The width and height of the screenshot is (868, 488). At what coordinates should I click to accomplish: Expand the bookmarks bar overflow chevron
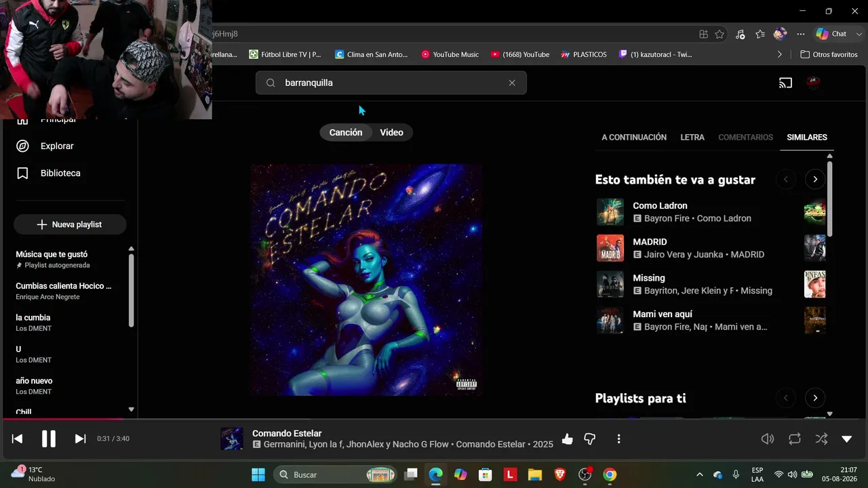pyautogui.click(x=780, y=54)
